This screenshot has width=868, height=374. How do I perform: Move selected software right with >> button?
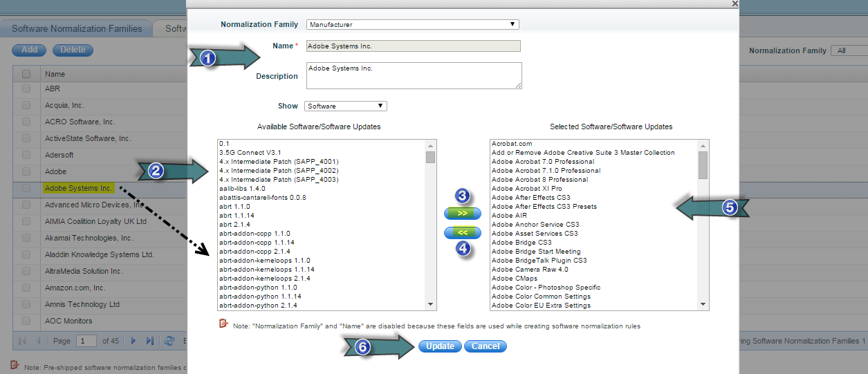pos(462,214)
